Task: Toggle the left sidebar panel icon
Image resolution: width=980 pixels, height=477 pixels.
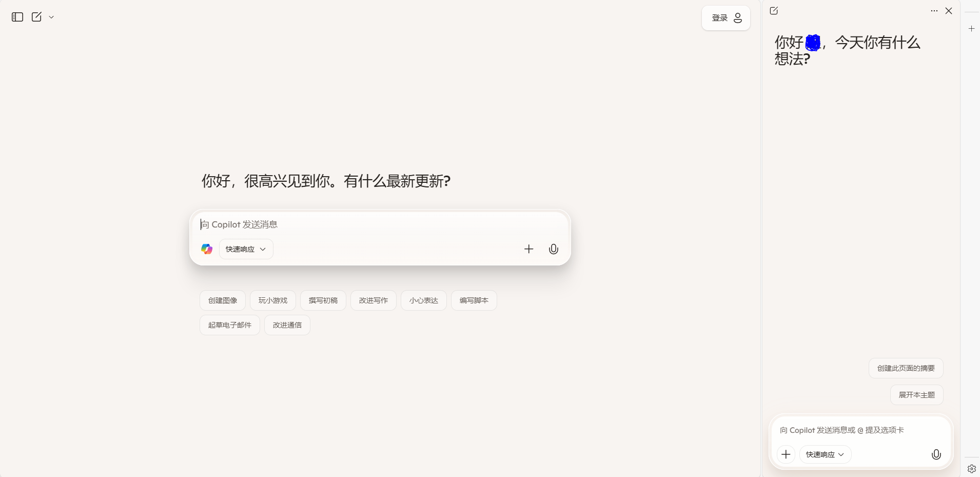Action: pyautogui.click(x=17, y=17)
